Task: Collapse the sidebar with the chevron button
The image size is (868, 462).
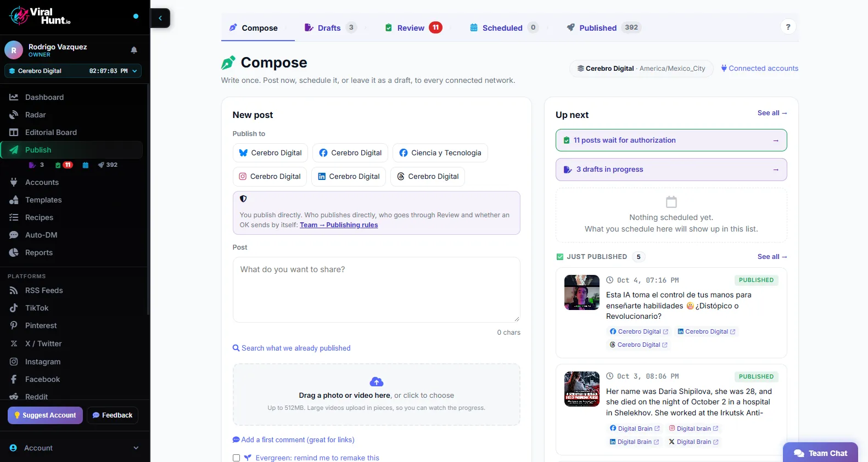Action: 160,18
